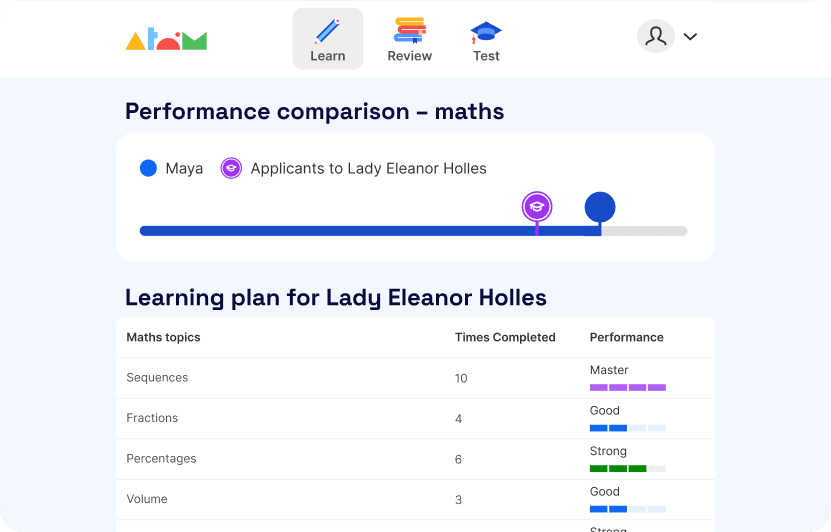Viewport: 831px width, 532px height.
Task: Click the user profile avatar icon
Action: pyautogui.click(x=656, y=36)
